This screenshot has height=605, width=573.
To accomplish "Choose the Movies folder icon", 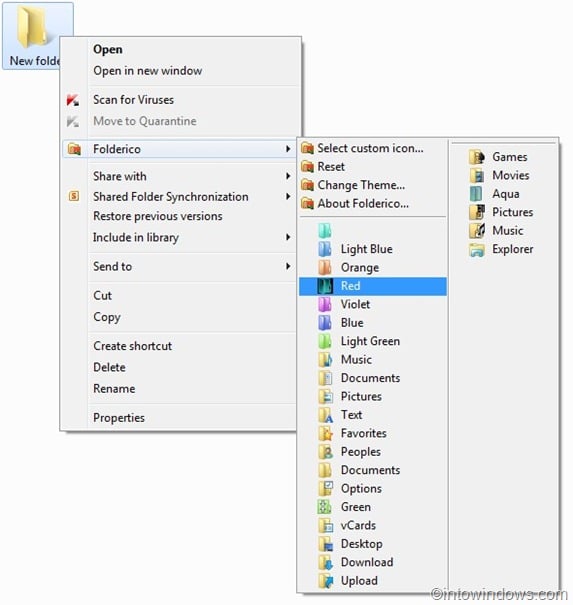I will pyautogui.click(x=477, y=176).
